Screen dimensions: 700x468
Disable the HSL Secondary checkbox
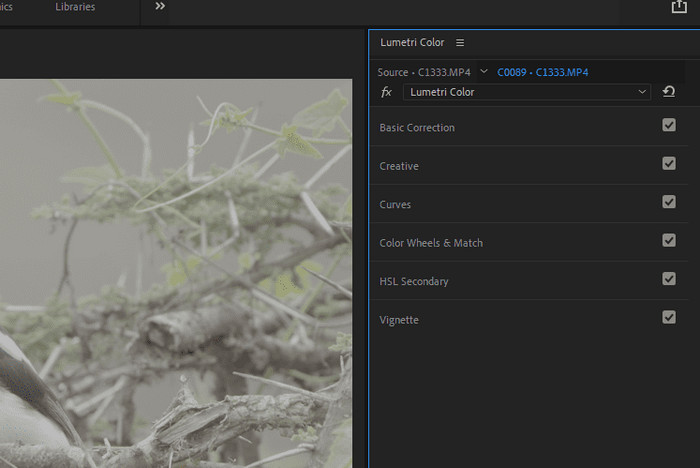coord(669,279)
